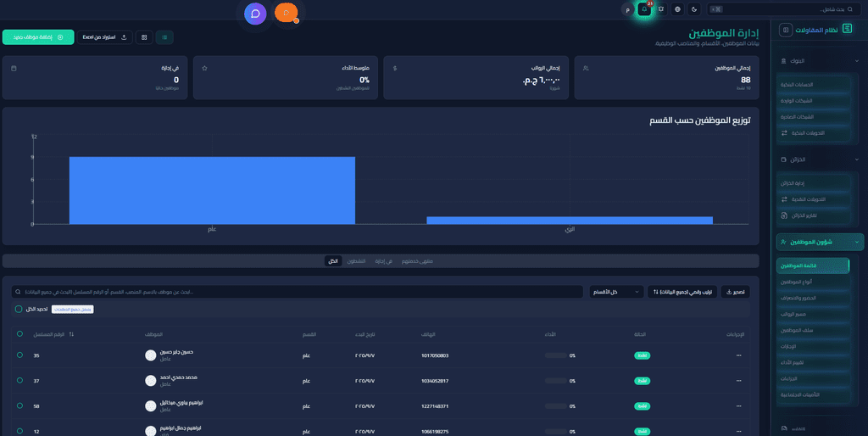This screenshot has width=868, height=436.
Task: Click the users icon on إجمالي الموظفين card
Action: pyautogui.click(x=586, y=68)
